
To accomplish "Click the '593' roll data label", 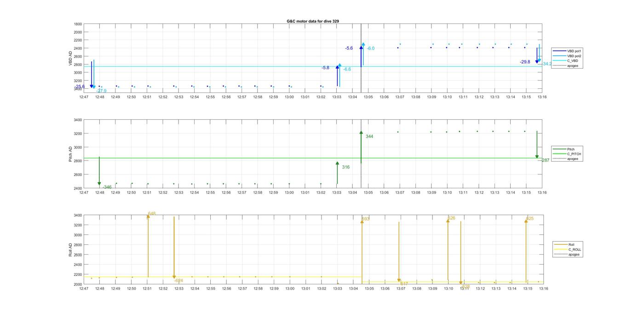I will pyautogui.click(x=366, y=219).
